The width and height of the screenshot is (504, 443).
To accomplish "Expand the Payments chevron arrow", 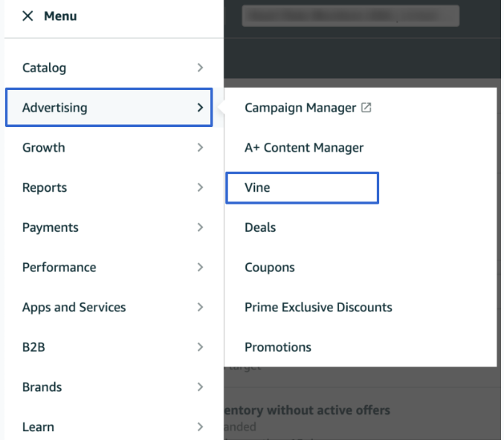I will point(200,227).
